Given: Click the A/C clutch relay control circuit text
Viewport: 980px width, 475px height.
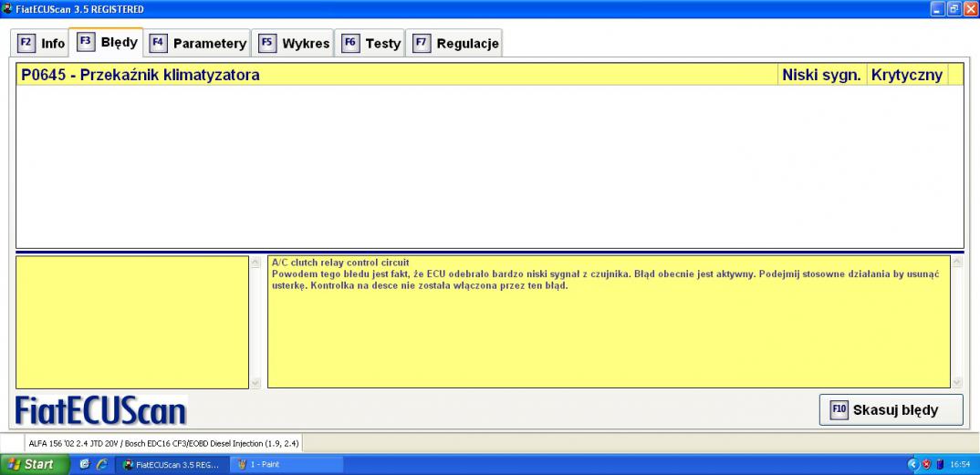Looking at the screenshot, I should (340, 263).
